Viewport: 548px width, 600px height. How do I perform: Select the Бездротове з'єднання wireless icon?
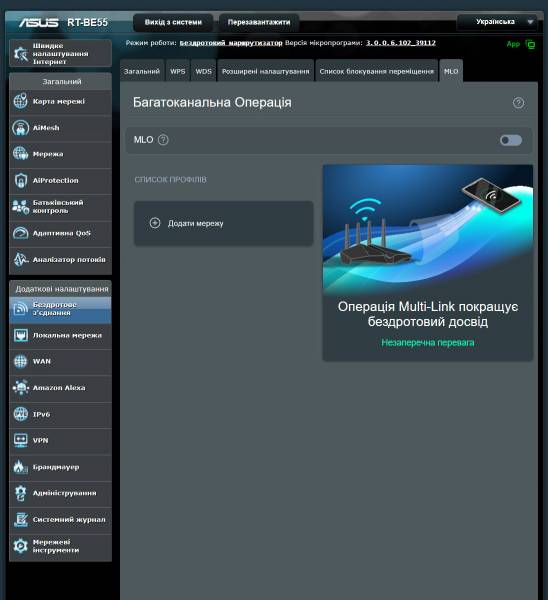(21, 309)
